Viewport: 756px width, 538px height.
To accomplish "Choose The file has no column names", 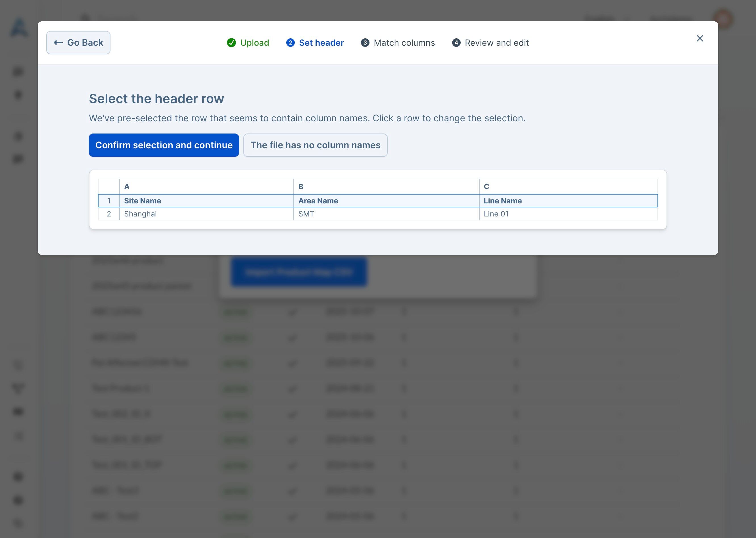I will coord(315,145).
